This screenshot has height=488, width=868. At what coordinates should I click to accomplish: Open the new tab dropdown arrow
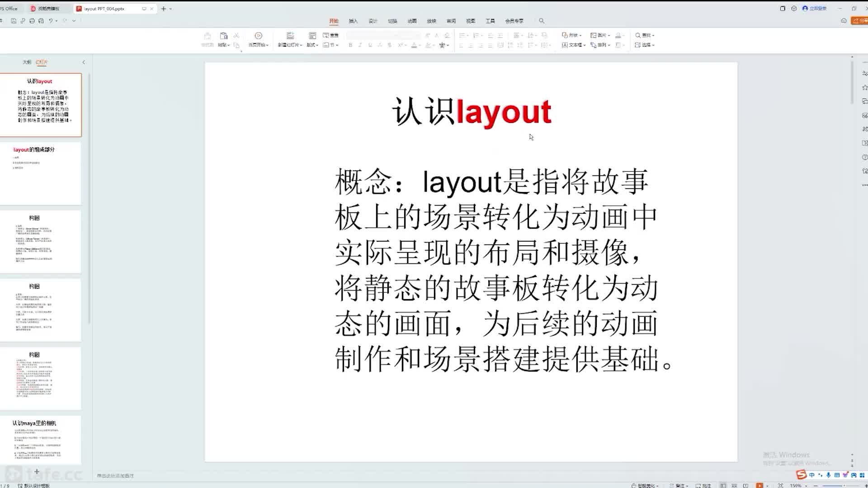tap(170, 9)
